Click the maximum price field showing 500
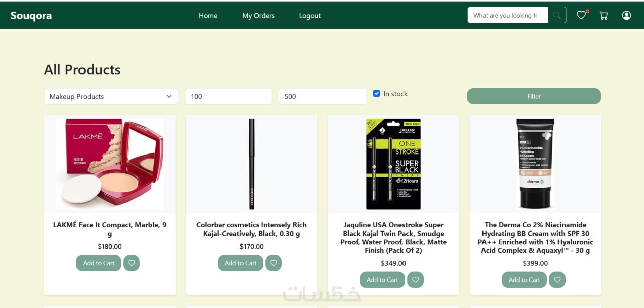The height and width of the screenshot is (308, 644). (322, 96)
